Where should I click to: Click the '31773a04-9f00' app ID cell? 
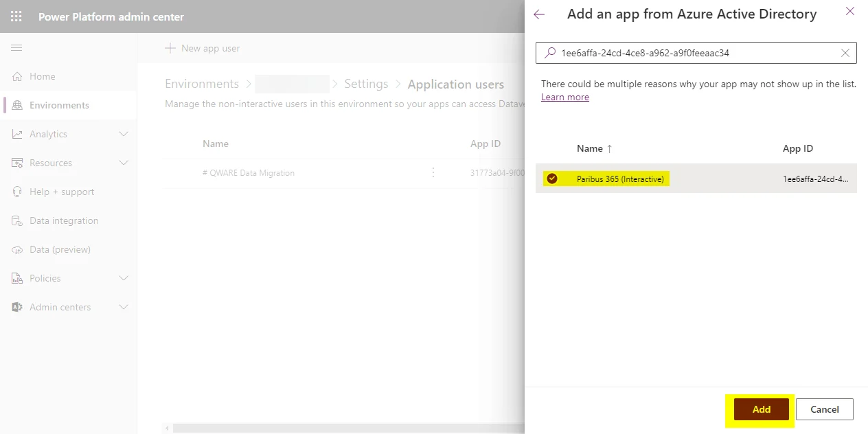pos(497,173)
